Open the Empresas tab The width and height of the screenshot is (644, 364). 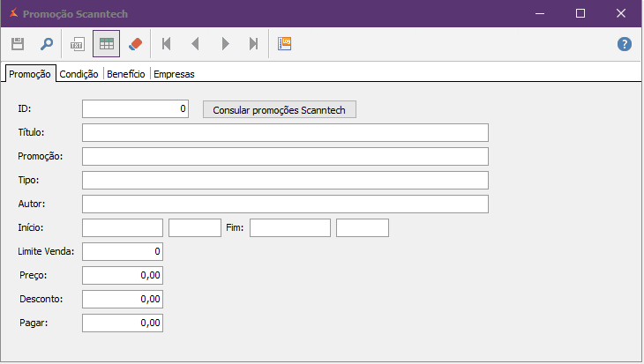(174, 74)
